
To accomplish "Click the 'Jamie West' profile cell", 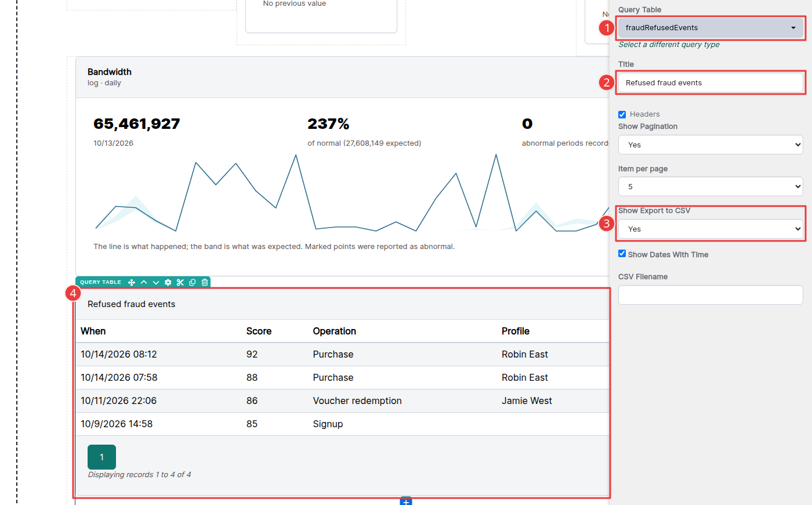I will [x=527, y=401].
